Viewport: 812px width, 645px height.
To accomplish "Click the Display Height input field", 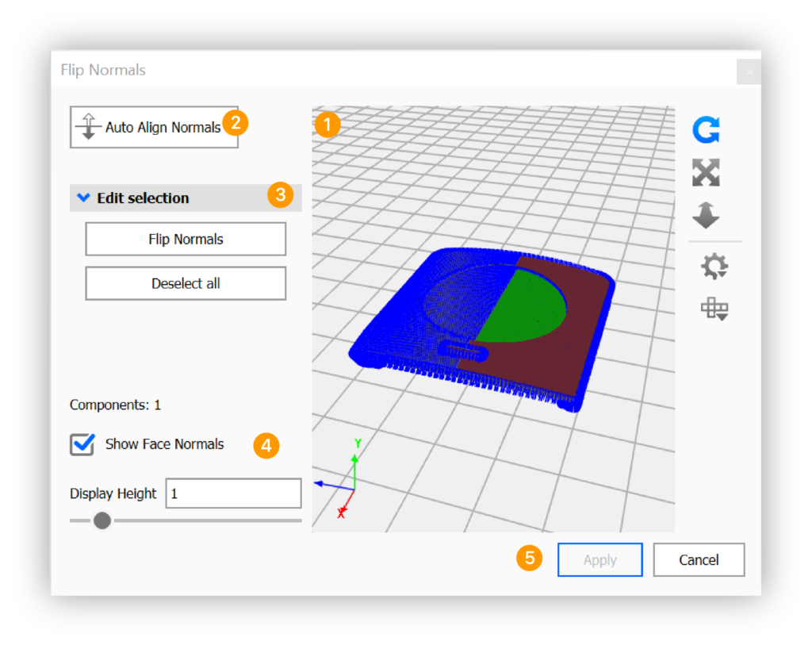I will (233, 493).
